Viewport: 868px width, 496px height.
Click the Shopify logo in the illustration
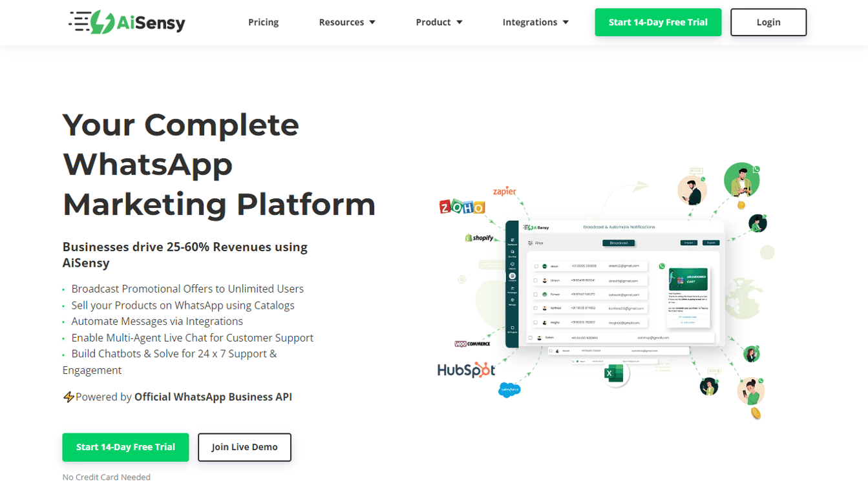click(x=480, y=238)
